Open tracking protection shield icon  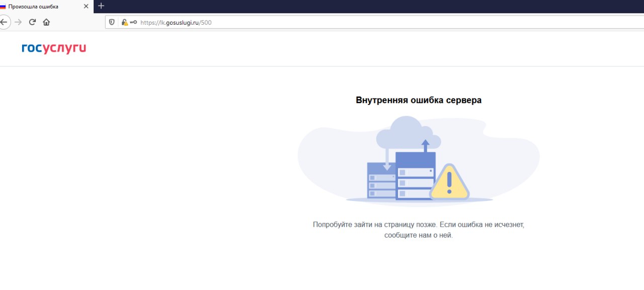tap(112, 22)
